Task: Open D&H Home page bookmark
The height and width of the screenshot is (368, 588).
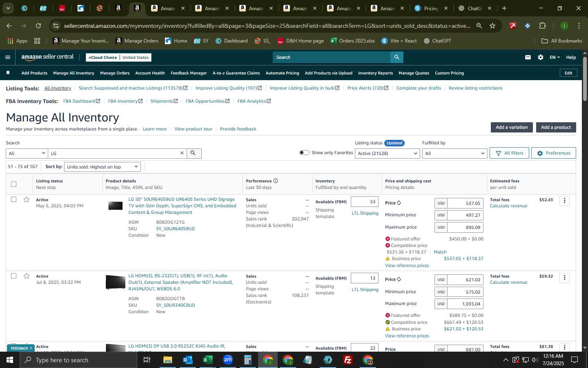Action: (301, 41)
